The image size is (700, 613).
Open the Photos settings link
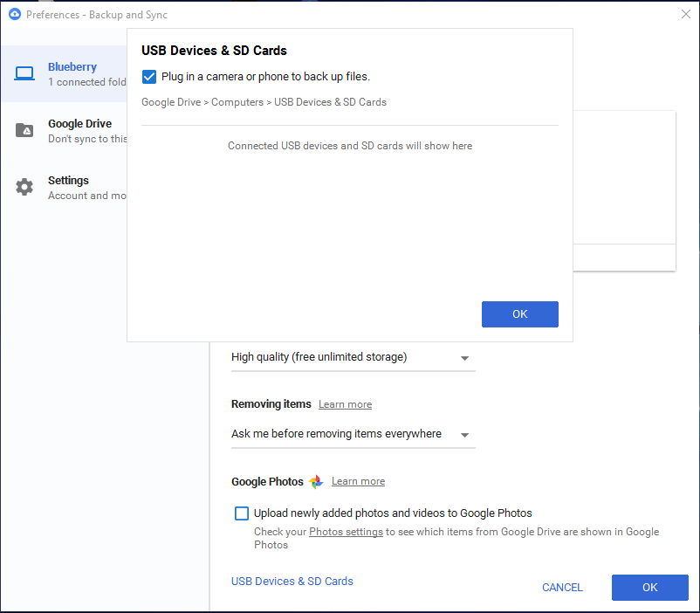[346, 532]
